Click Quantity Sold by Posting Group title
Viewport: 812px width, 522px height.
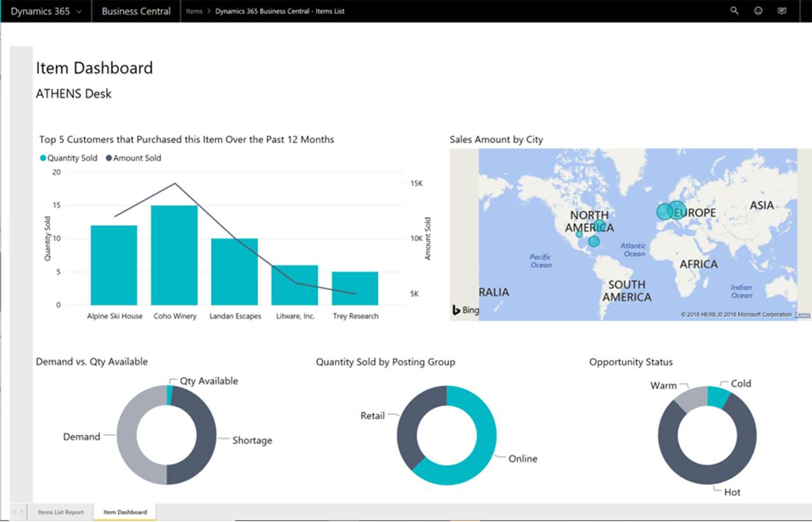(385, 362)
